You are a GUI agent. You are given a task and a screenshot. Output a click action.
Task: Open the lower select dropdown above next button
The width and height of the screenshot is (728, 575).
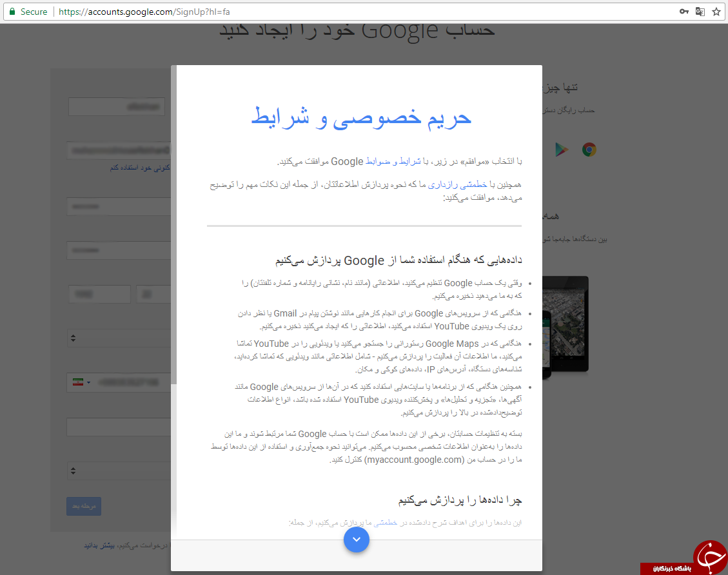tap(119, 471)
